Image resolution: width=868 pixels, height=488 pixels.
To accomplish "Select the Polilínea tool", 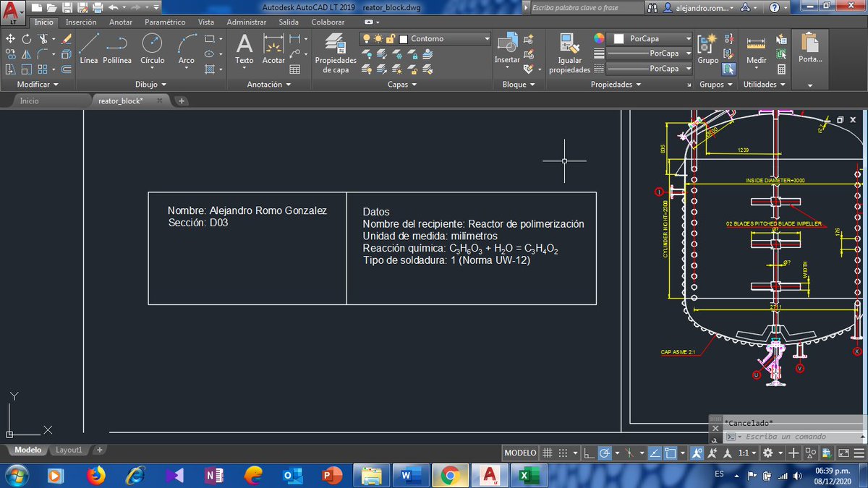I will (x=117, y=48).
